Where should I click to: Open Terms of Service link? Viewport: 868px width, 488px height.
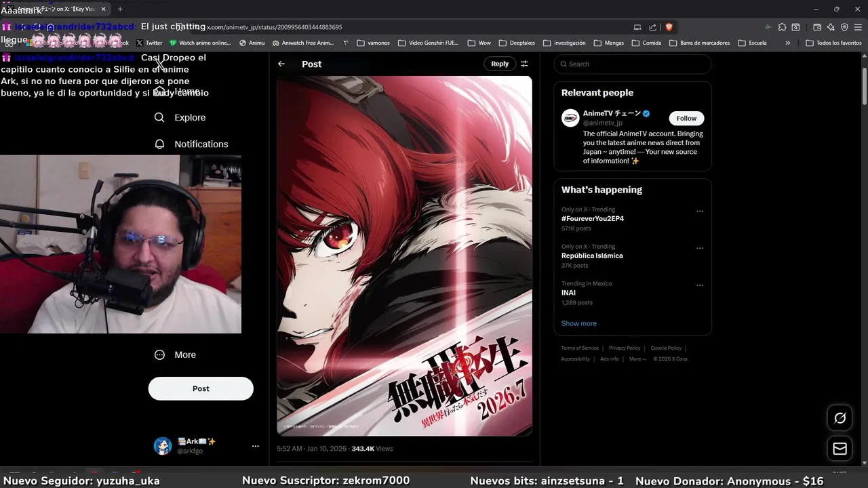pos(580,348)
